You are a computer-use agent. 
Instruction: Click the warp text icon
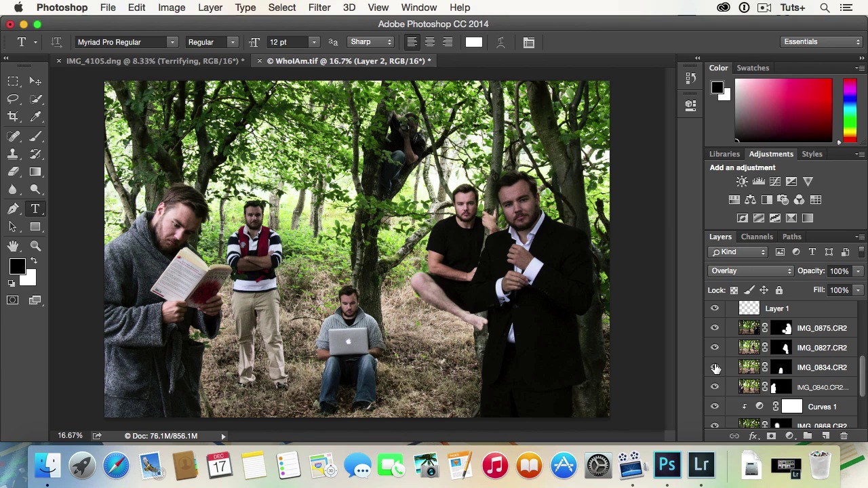coord(500,42)
